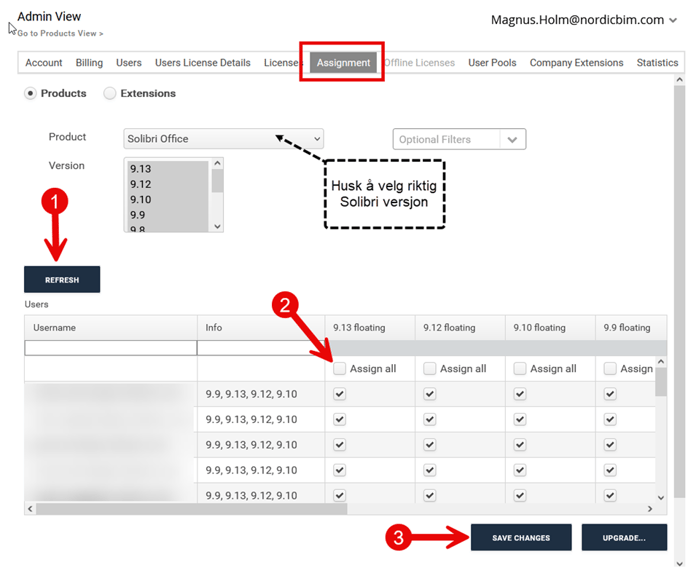This screenshot has height=568, width=688.
Task: Click version list scroll up arrow
Action: tap(217, 163)
